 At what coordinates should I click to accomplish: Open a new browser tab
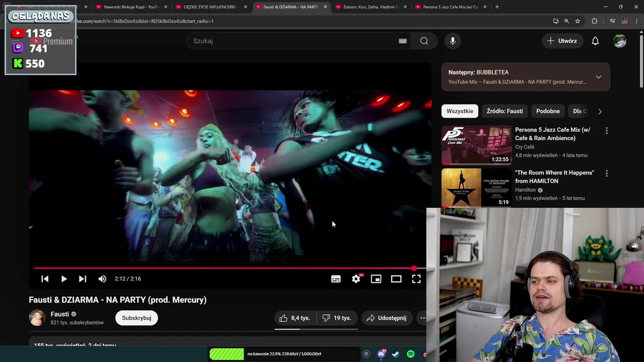[497, 7]
